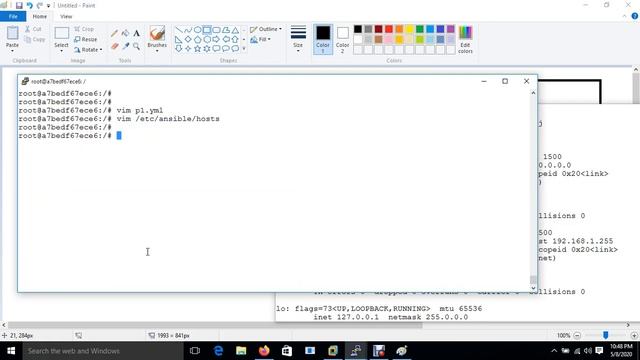Image resolution: width=640 pixels, height=360 pixels.
Task: Pick the green color swatch
Action: (420, 29)
